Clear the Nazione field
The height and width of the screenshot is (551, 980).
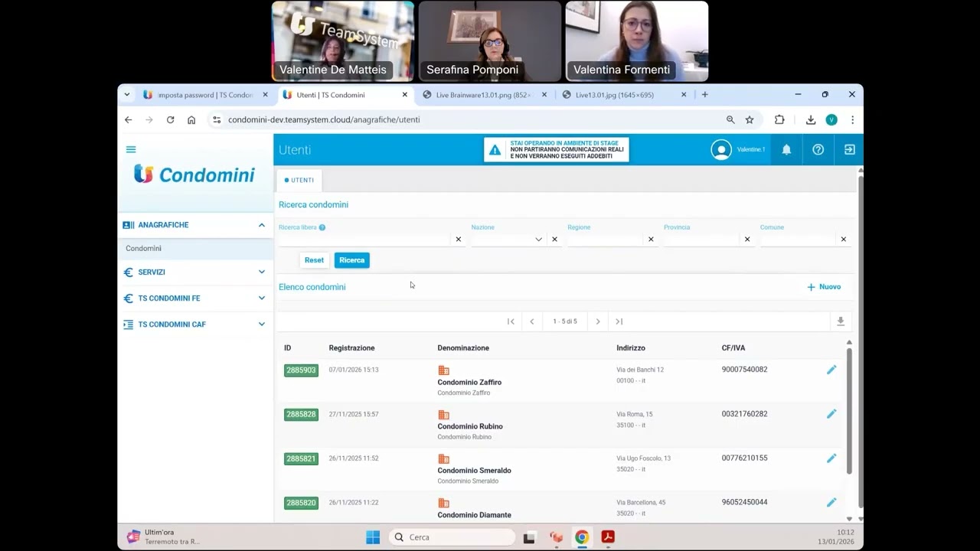[x=555, y=240]
